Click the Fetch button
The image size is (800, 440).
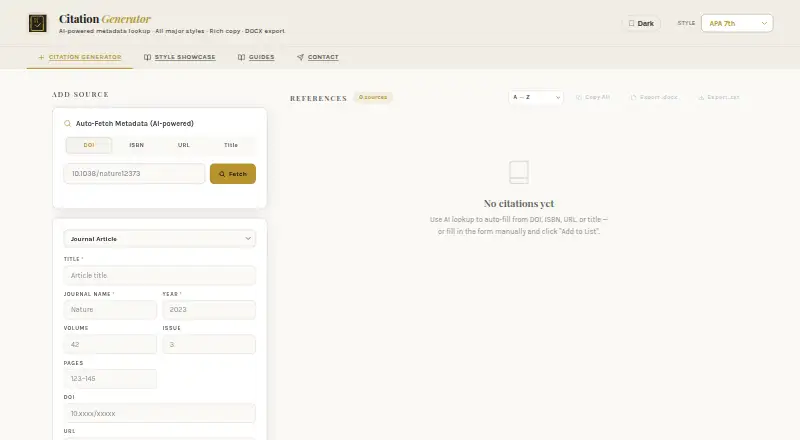click(x=233, y=174)
